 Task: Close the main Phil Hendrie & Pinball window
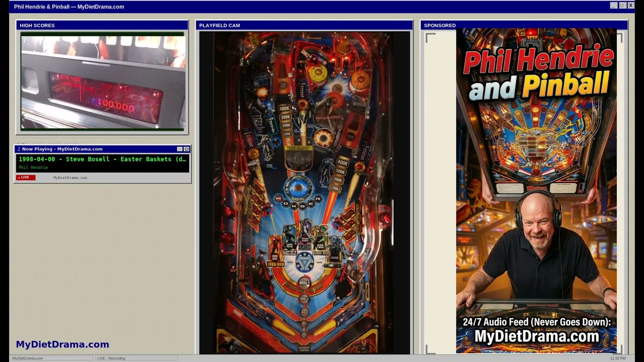click(x=630, y=6)
